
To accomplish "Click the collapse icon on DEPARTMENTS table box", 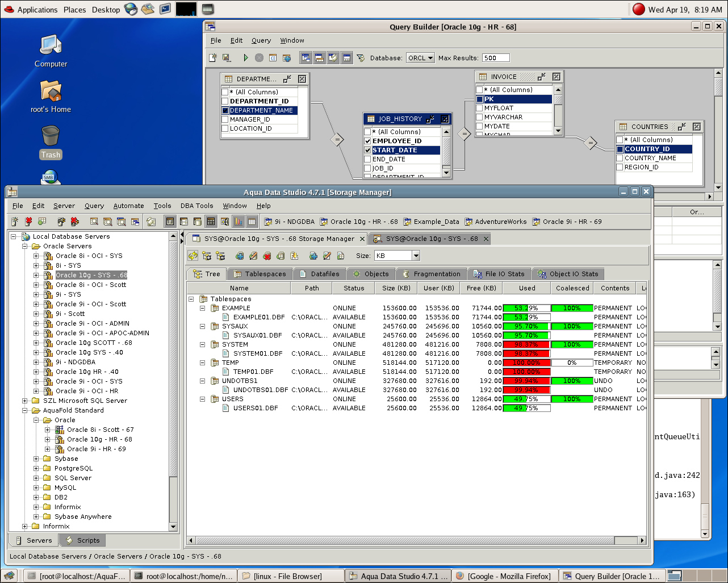I will coord(287,79).
